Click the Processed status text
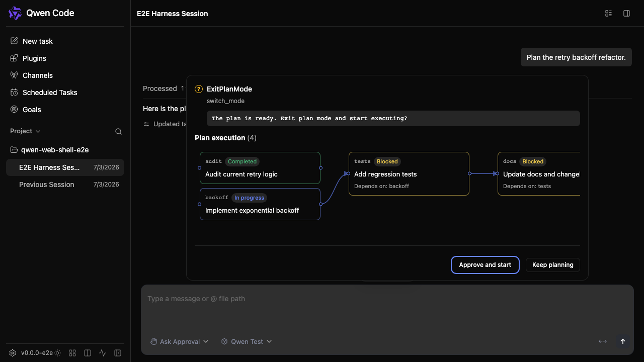This screenshot has width=644, height=362. tap(160, 88)
